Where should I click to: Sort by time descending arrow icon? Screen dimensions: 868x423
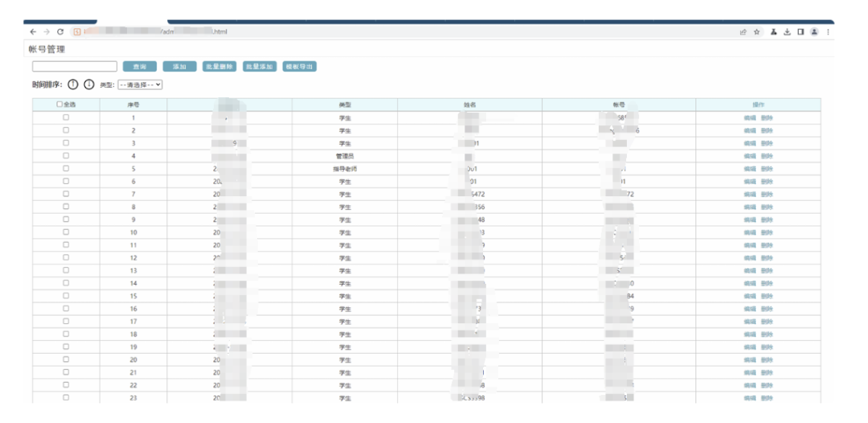(89, 84)
